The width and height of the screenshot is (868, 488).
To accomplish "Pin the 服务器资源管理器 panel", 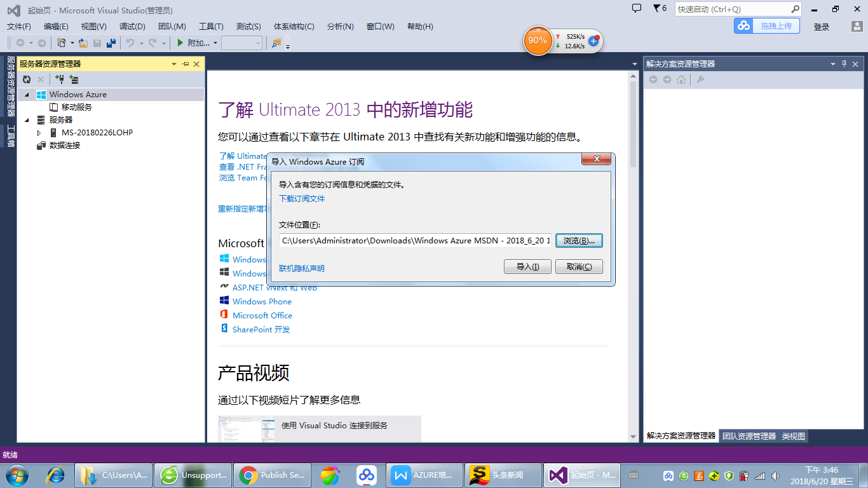I will point(186,64).
